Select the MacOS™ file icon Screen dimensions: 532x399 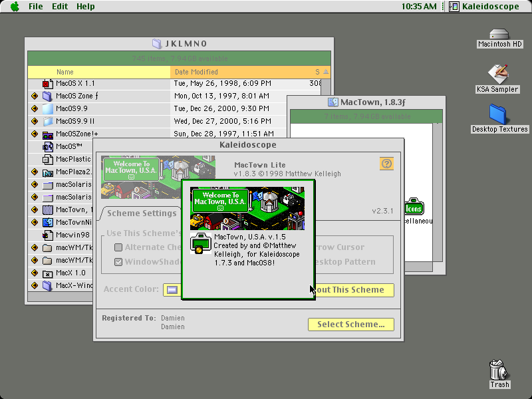click(47, 146)
